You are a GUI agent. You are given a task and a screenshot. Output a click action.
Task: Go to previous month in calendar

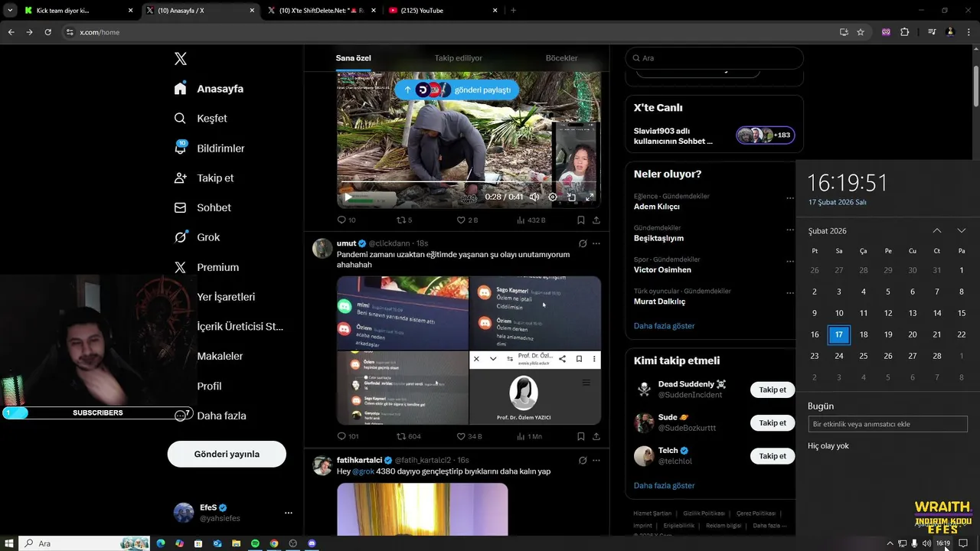(936, 230)
